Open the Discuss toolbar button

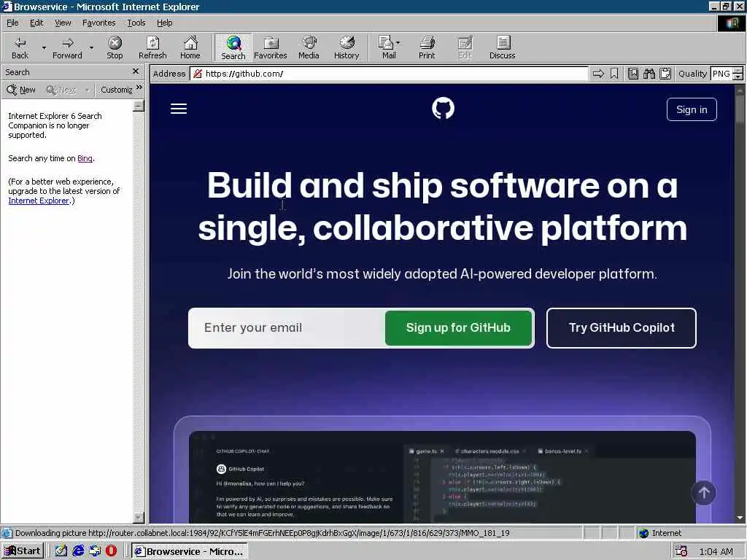click(502, 47)
